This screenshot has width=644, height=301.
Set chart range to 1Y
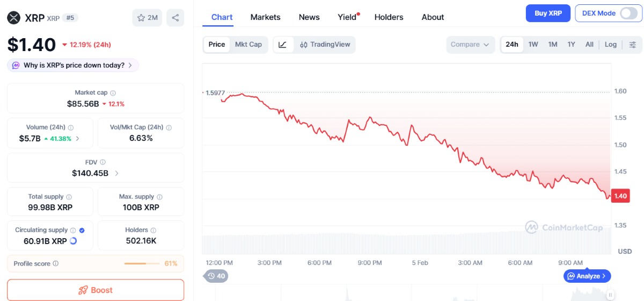pos(571,45)
